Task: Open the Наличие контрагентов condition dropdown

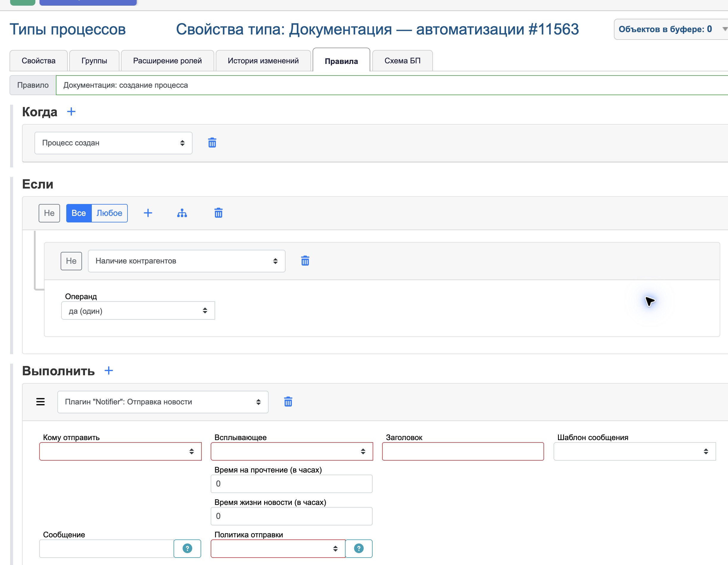Action: click(x=187, y=261)
